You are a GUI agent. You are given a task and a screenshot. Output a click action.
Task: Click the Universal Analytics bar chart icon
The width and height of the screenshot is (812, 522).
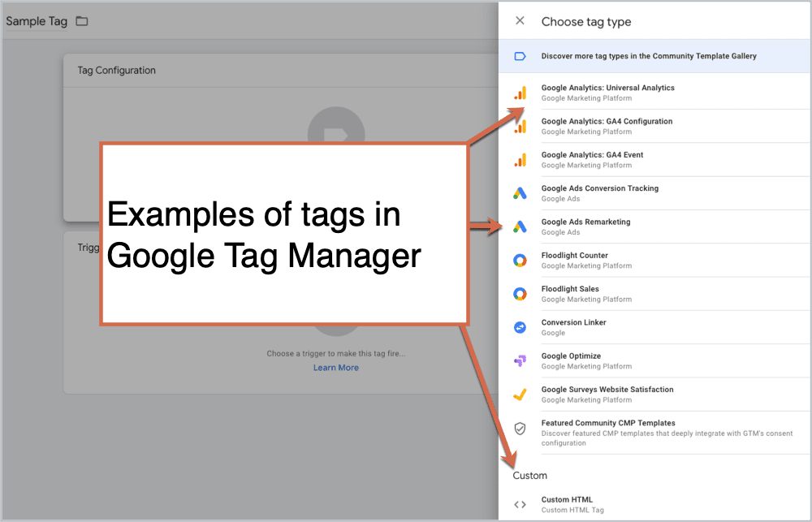[x=520, y=93]
